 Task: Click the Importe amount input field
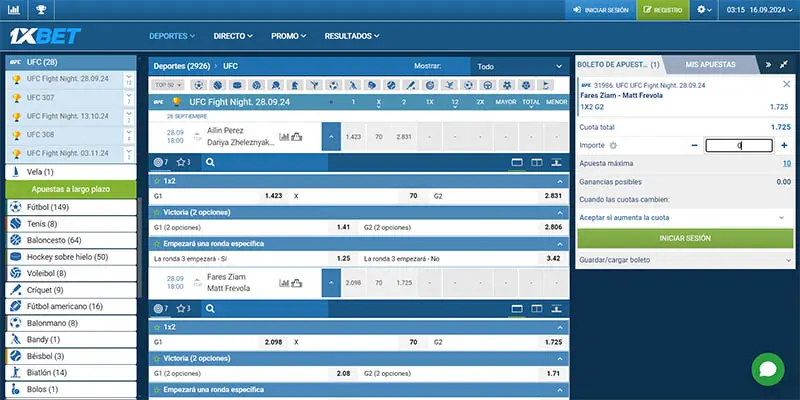tap(739, 145)
